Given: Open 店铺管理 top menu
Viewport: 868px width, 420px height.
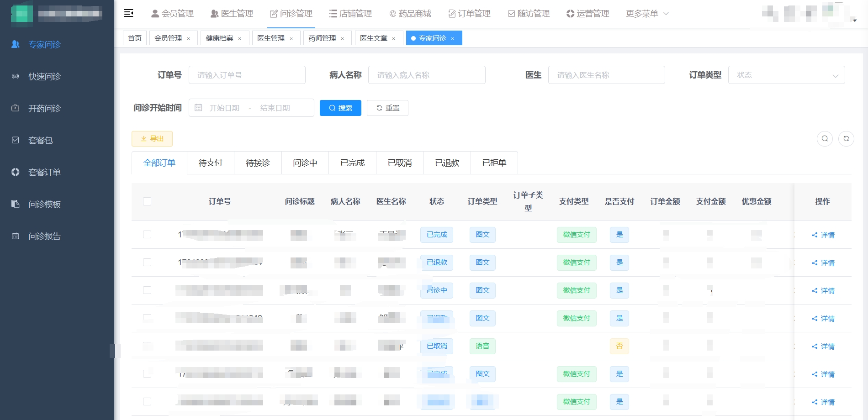Looking at the screenshot, I should coord(350,14).
